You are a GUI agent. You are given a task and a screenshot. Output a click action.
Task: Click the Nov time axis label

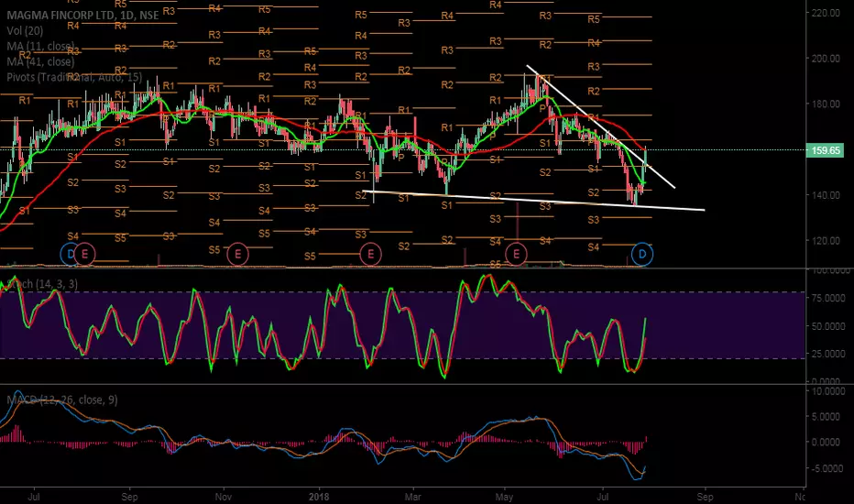224,497
